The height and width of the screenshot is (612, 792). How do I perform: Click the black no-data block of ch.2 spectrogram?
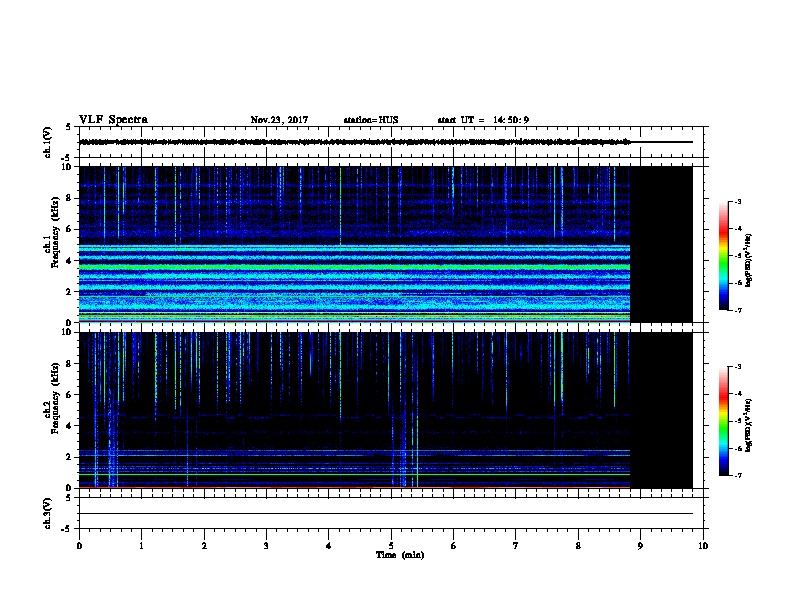[661, 410]
